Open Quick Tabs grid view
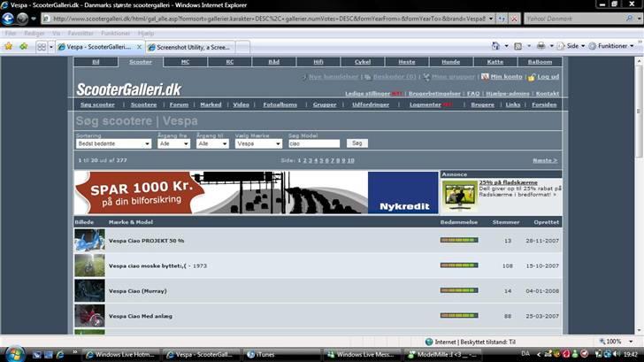 click(x=42, y=46)
